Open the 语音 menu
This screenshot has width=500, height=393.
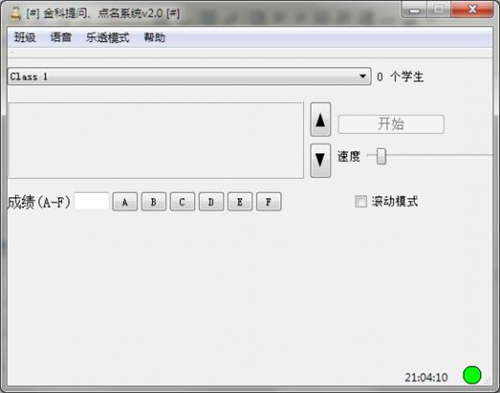pyautogui.click(x=61, y=37)
